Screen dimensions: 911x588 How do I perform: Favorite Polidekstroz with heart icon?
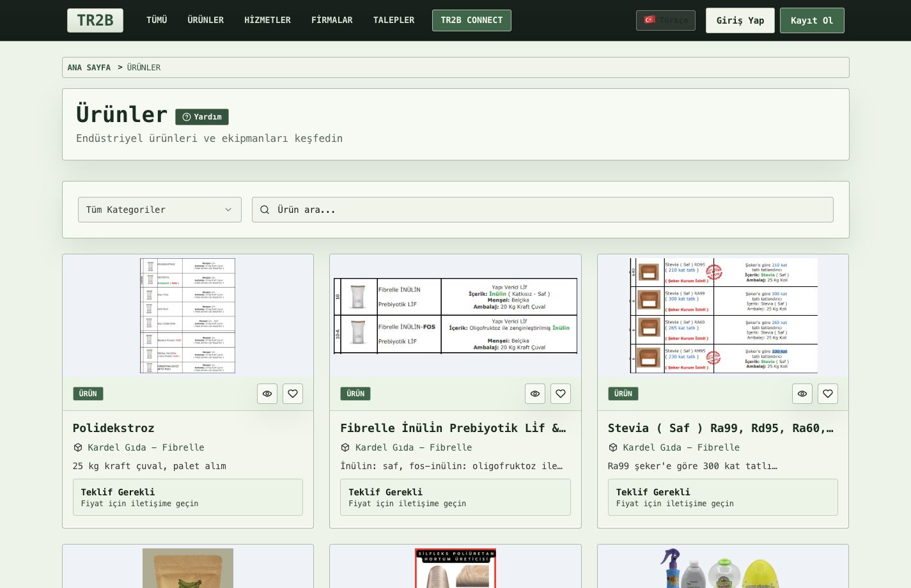pyautogui.click(x=293, y=394)
